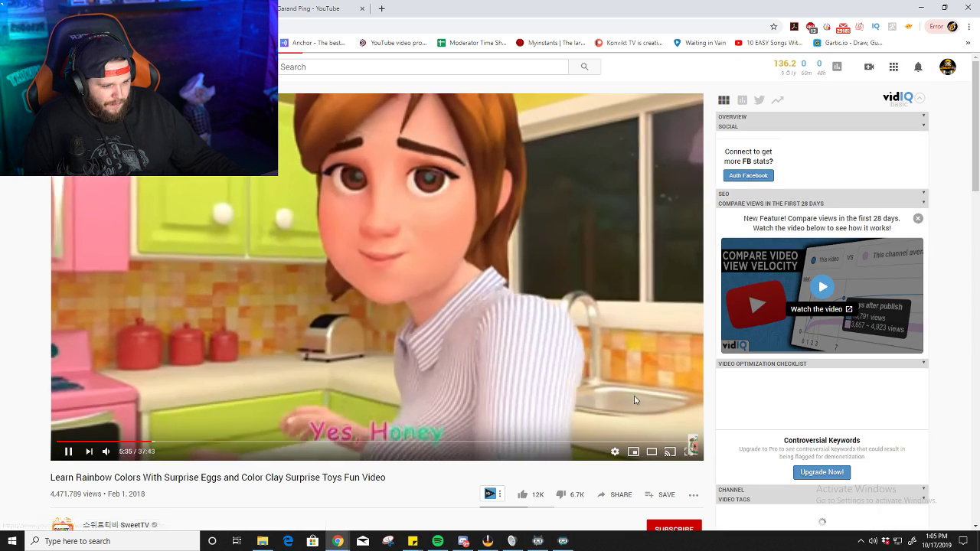This screenshot has width=980, height=551.
Task: Open video player settings gear
Action: point(615,452)
